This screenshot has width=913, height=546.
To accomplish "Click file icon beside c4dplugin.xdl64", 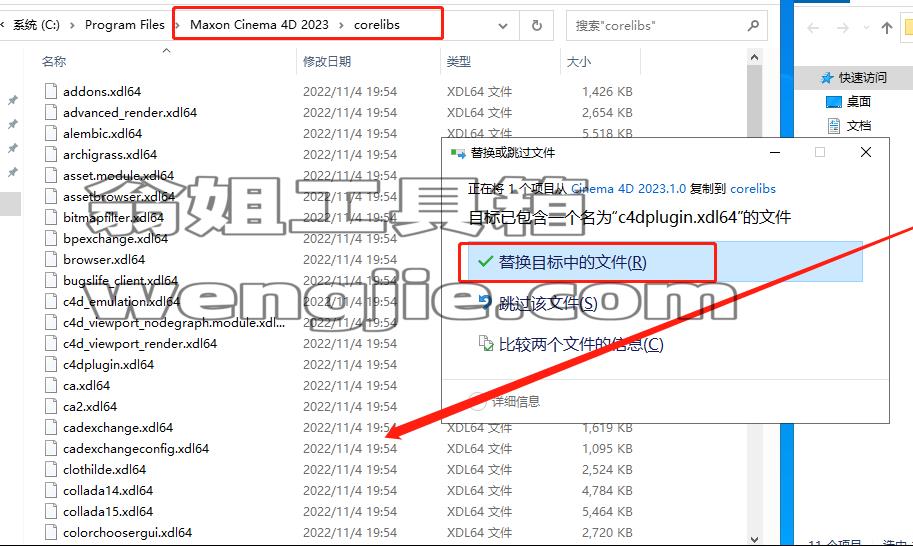I will [x=51, y=364].
